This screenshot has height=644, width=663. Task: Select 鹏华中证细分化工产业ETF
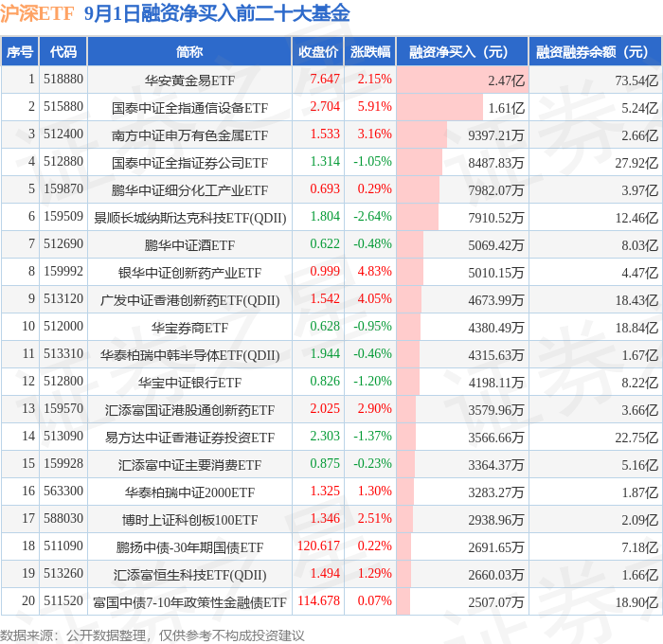189,189
